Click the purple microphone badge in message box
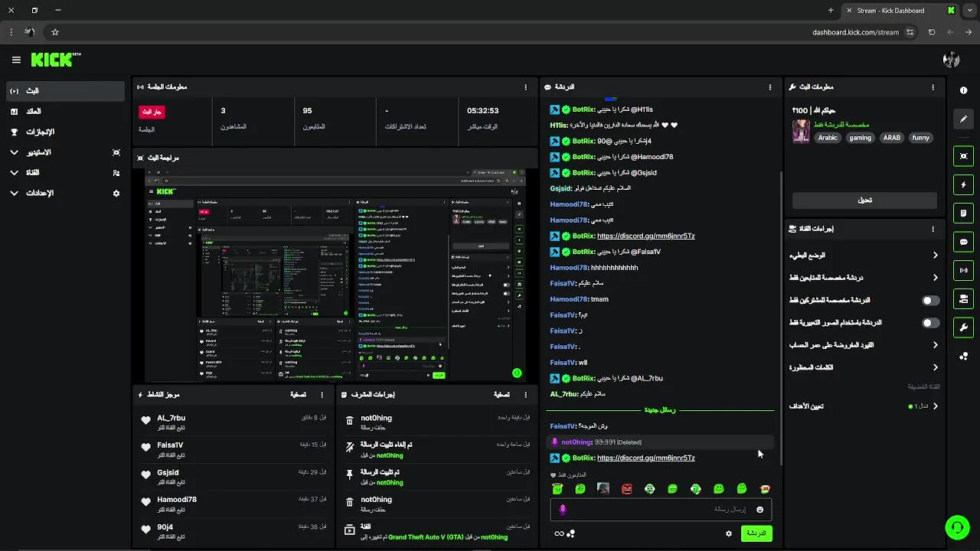980x551 pixels. (563, 510)
